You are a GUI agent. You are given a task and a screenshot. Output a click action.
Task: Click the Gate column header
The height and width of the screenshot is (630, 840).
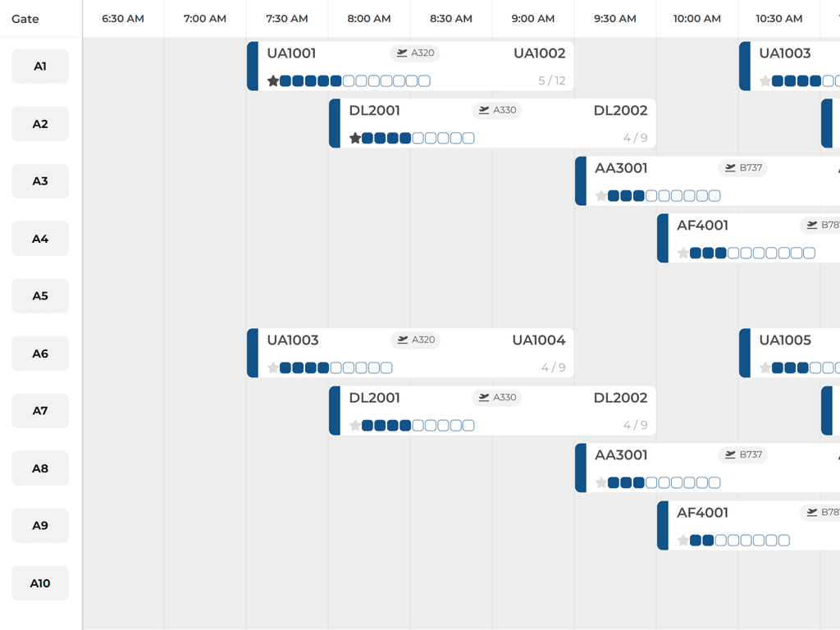pyautogui.click(x=25, y=18)
